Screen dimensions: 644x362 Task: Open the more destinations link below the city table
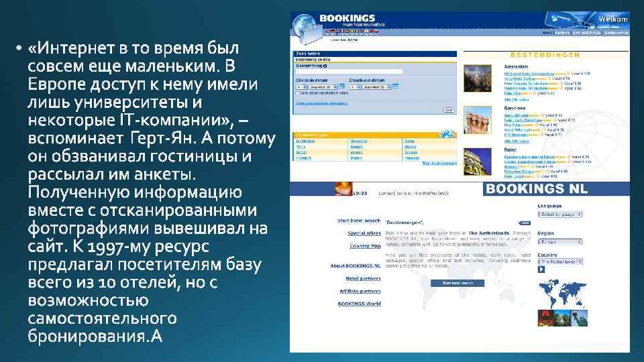pos(439,164)
